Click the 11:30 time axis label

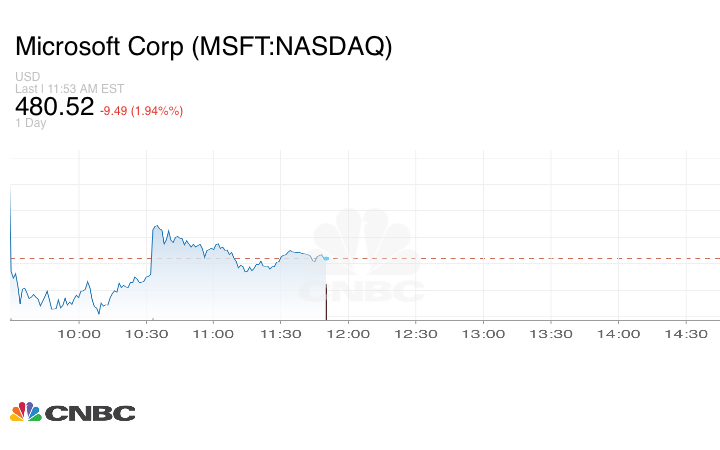283,334
